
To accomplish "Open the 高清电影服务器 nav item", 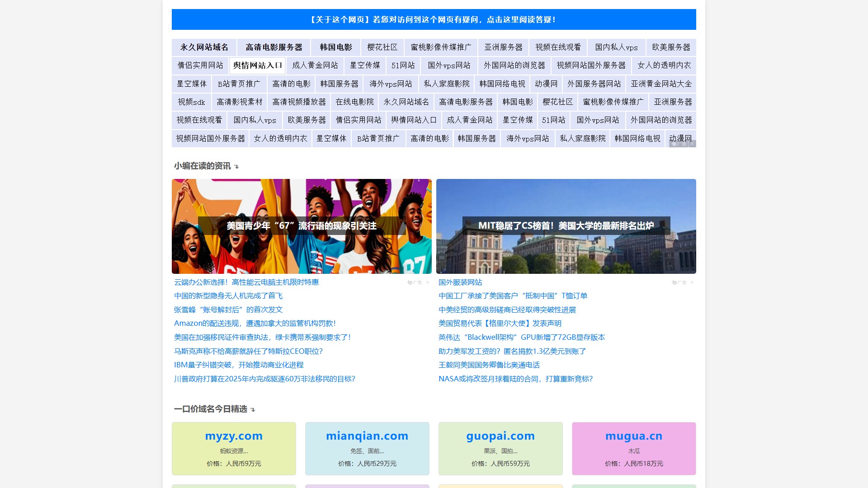I will (x=274, y=47).
